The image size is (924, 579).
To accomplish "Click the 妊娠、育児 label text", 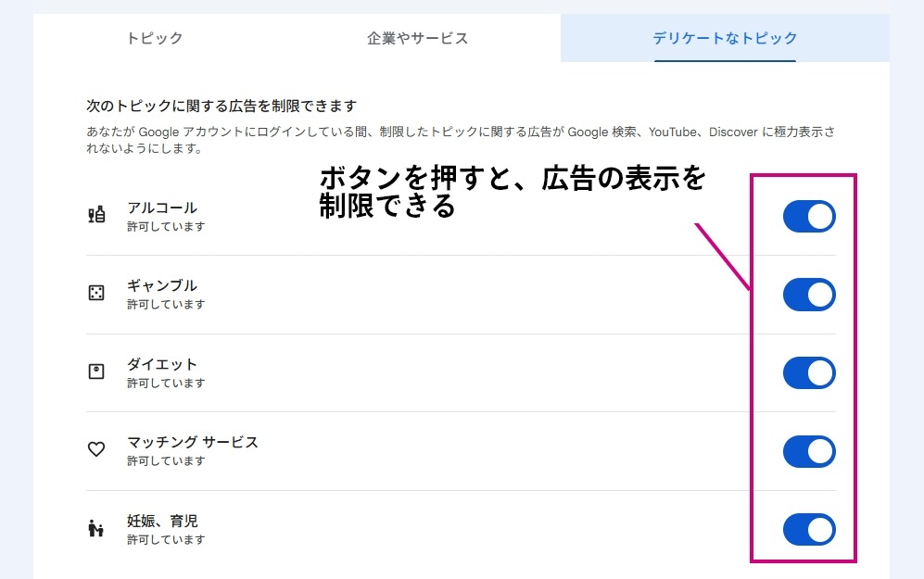I will tap(162, 521).
